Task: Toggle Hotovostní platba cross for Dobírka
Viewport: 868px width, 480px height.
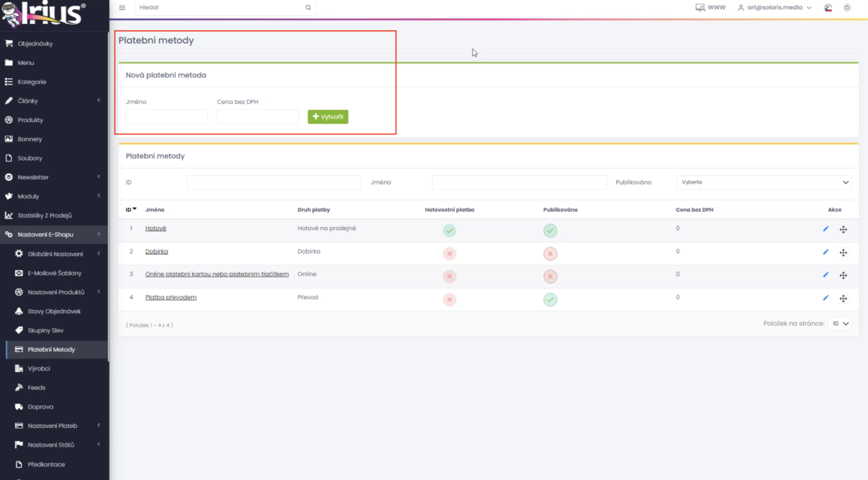Action: click(x=449, y=254)
